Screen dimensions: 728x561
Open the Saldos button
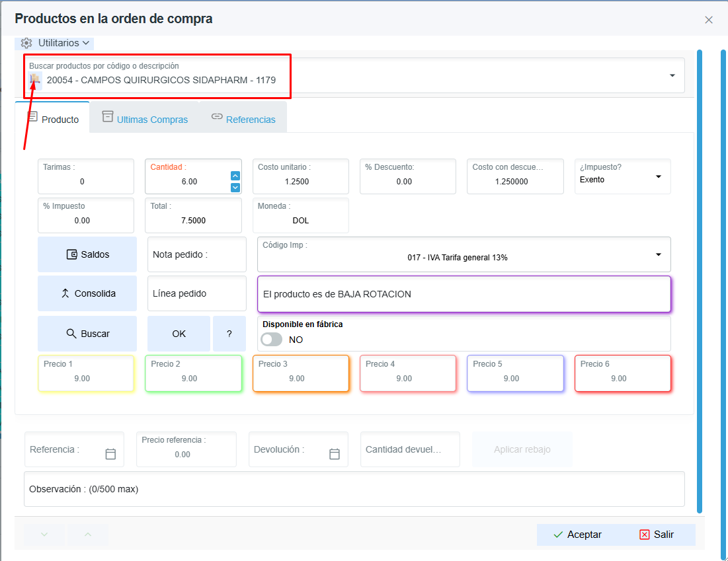[87, 254]
